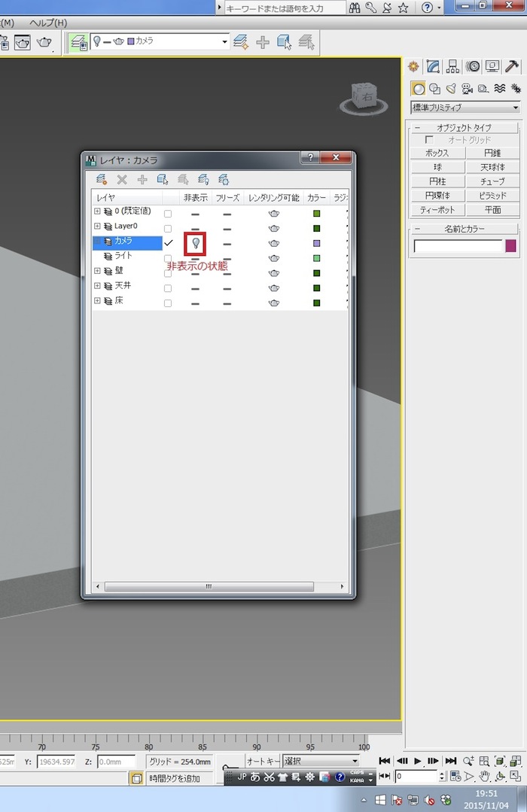Click the ボックス primitive button
527x812 pixels.
point(437,153)
